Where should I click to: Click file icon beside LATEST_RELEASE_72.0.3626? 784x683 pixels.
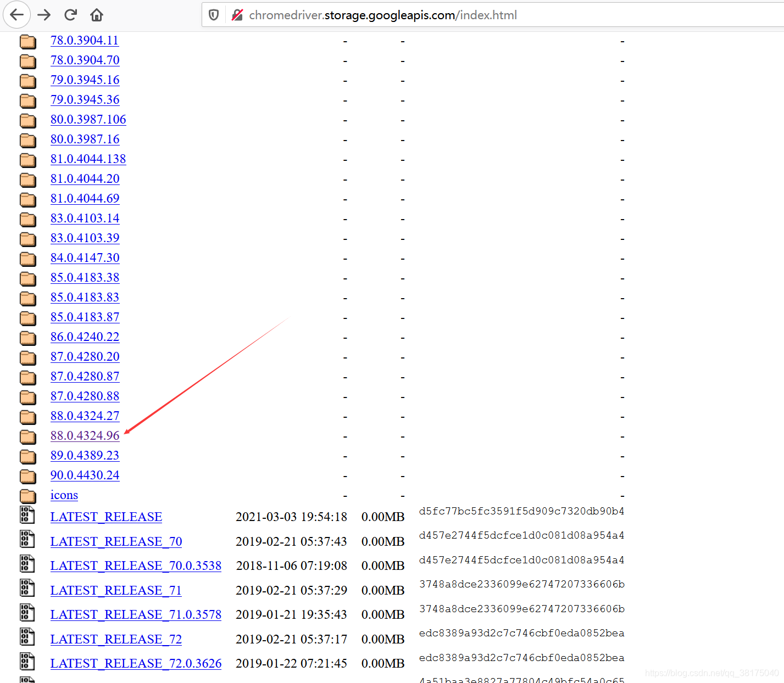point(27,662)
